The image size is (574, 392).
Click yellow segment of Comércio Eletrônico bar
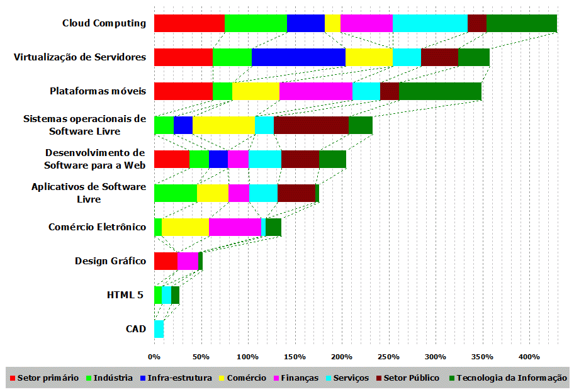(x=185, y=227)
